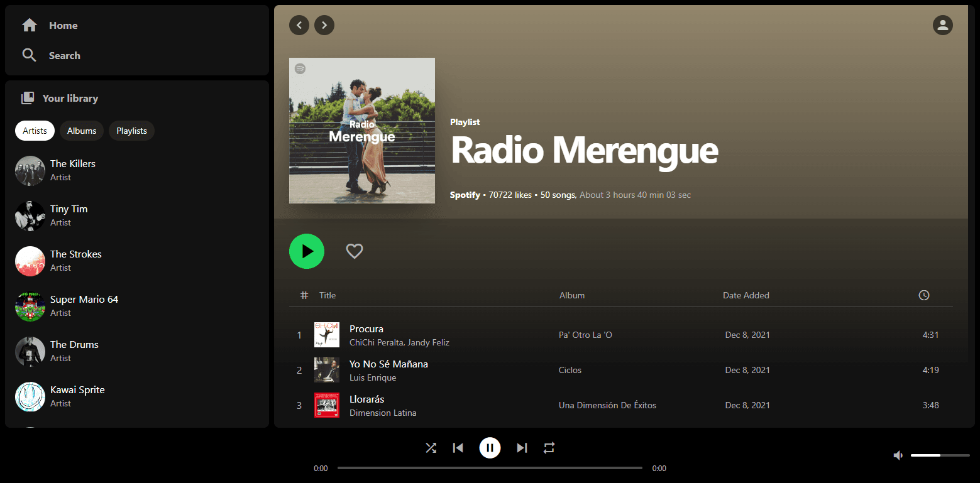This screenshot has width=980, height=483.
Task: Click the Search menu label
Action: (65, 56)
